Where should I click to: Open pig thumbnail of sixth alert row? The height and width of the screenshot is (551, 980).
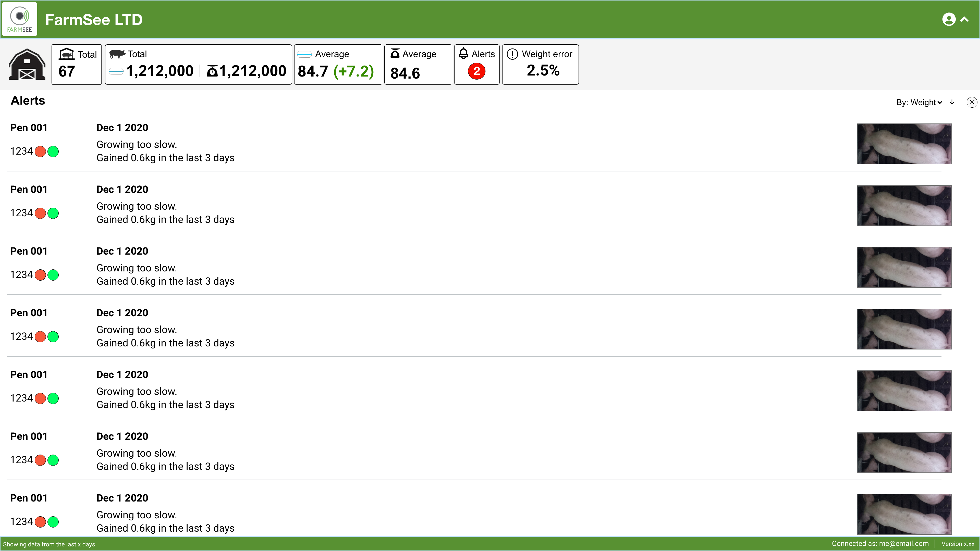coord(904,453)
